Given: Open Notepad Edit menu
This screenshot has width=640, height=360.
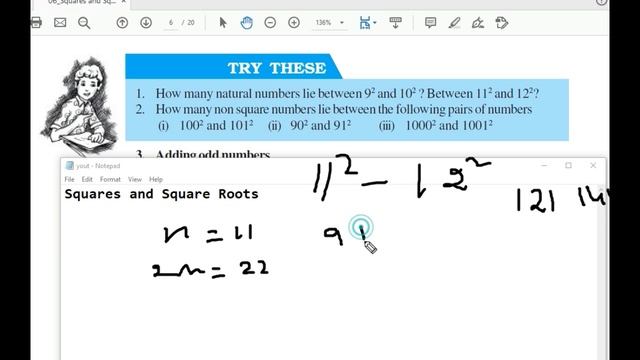Looking at the screenshot, I should [87, 179].
